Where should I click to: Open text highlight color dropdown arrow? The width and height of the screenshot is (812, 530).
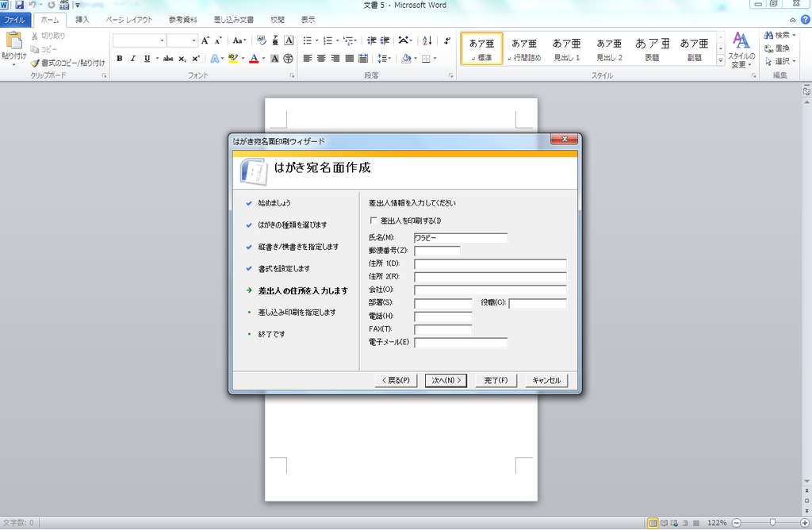(243, 59)
